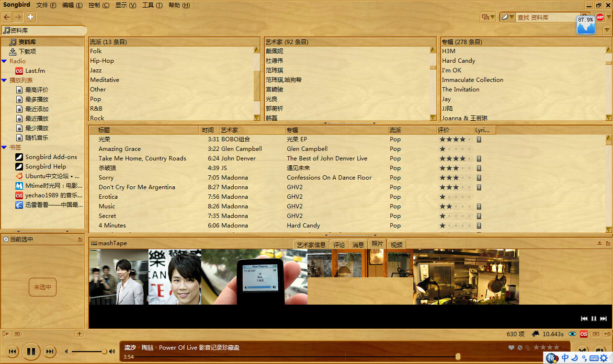
Task: Open the 下载项 downloads node
Action: [27, 51]
